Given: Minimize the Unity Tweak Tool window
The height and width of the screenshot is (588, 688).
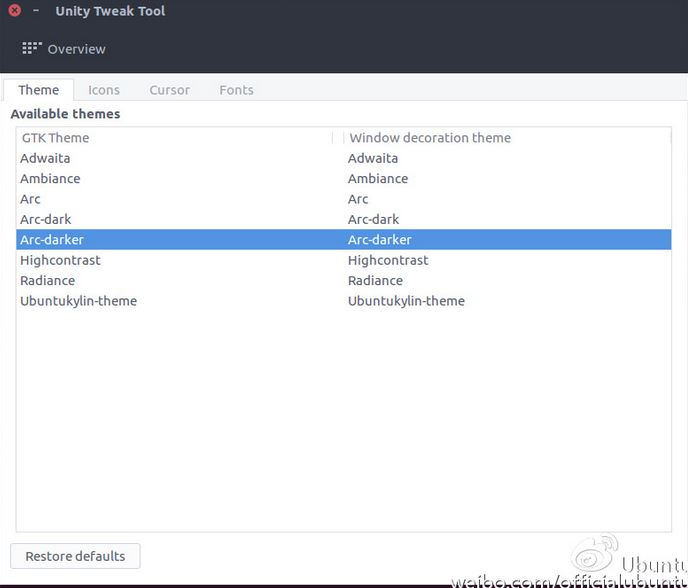Looking at the screenshot, I should point(36,11).
